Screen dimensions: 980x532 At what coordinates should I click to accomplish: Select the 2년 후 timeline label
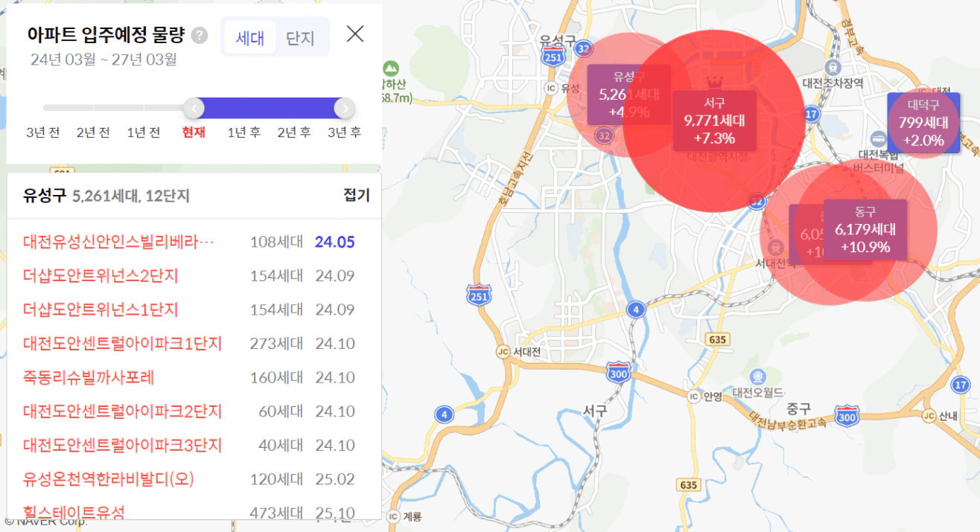click(x=294, y=132)
